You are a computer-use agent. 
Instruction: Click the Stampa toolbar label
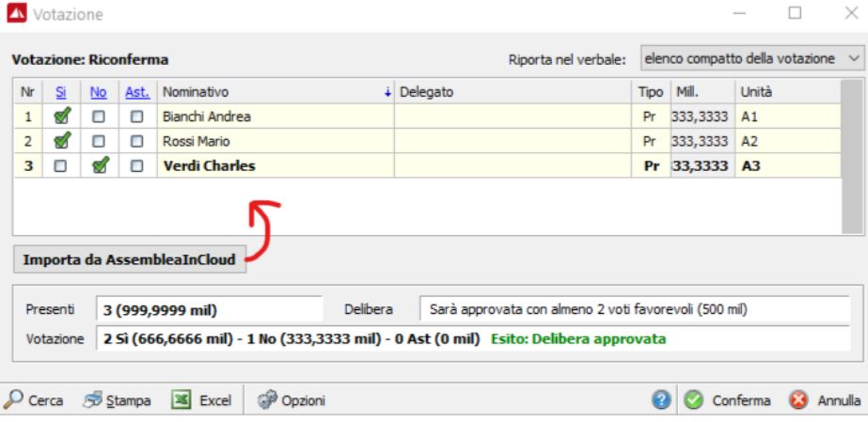[x=129, y=400]
